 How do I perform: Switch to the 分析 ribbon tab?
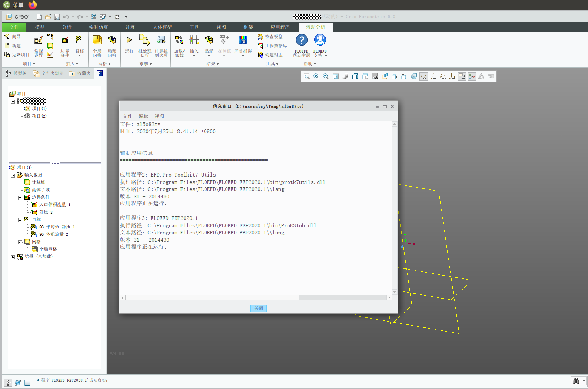[67, 27]
